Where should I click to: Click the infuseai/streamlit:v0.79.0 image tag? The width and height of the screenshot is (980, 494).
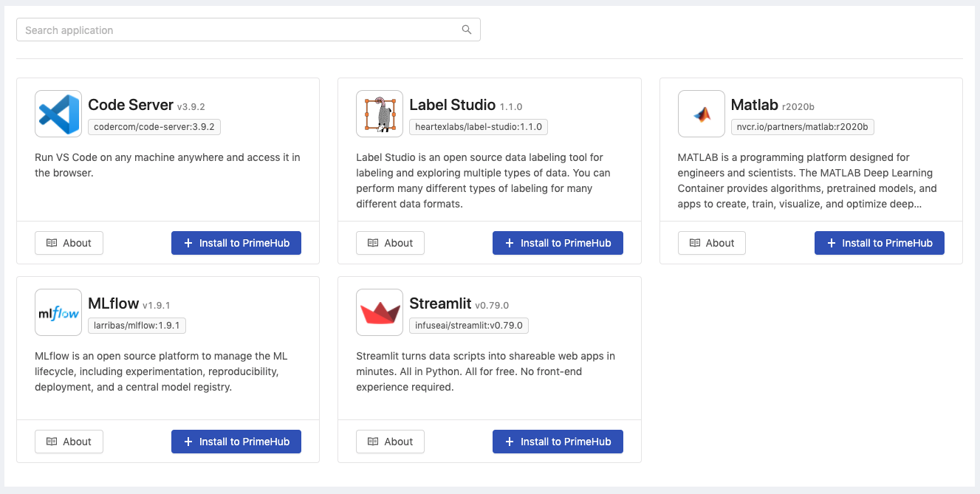tap(469, 326)
